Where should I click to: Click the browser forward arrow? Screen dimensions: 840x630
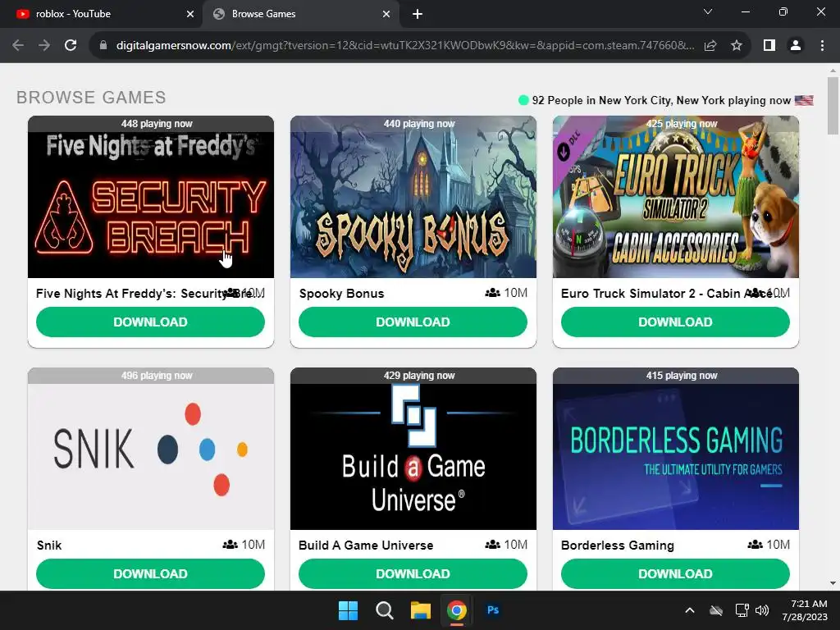[x=44, y=46]
